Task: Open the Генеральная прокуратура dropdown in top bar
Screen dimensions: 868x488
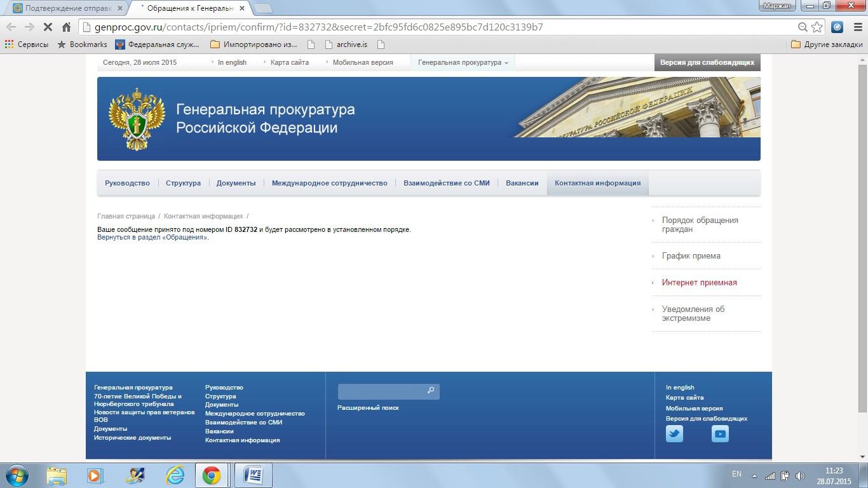Action: [463, 62]
